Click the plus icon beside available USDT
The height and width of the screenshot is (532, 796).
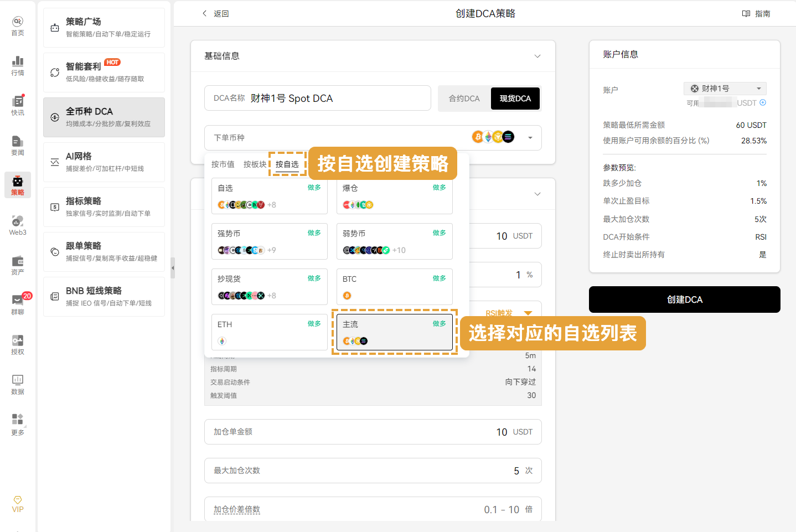pyautogui.click(x=763, y=102)
